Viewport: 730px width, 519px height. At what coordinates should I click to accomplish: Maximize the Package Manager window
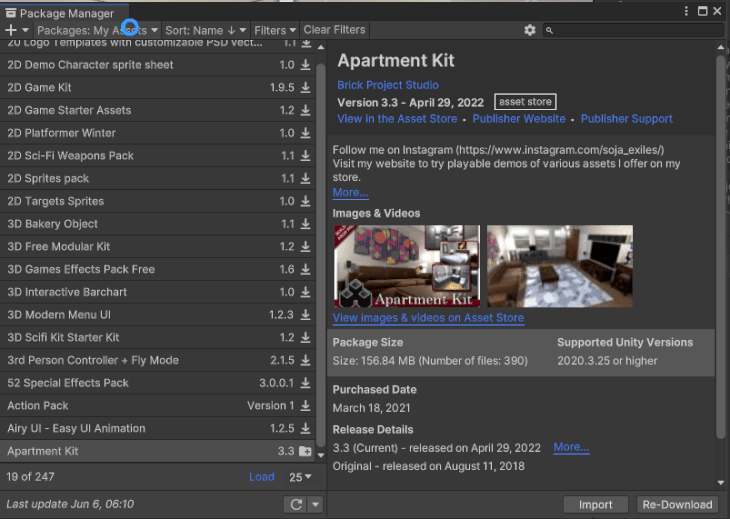[x=703, y=11]
